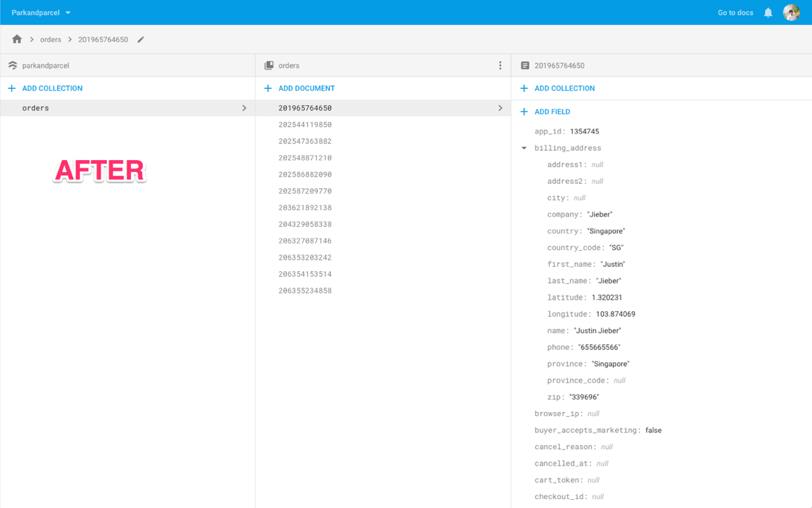
Task: Expand document 201965764650 via its chevron
Action: tap(501, 108)
